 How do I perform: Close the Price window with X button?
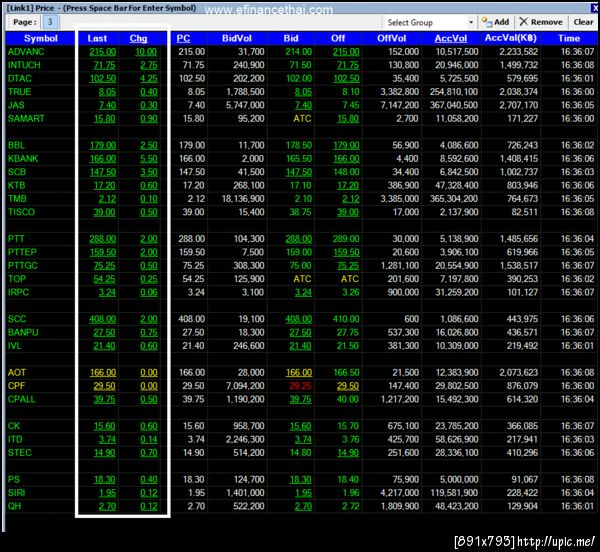(x=594, y=8)
